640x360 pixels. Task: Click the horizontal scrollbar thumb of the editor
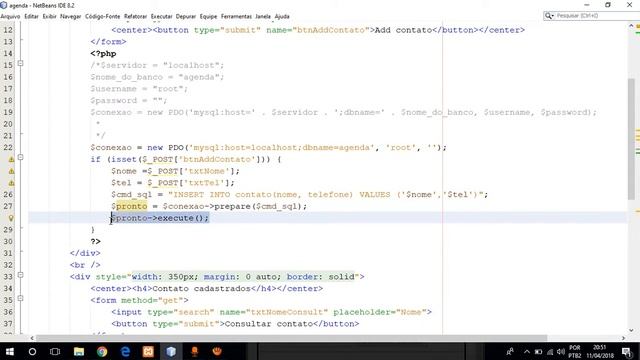click(291, 338)
